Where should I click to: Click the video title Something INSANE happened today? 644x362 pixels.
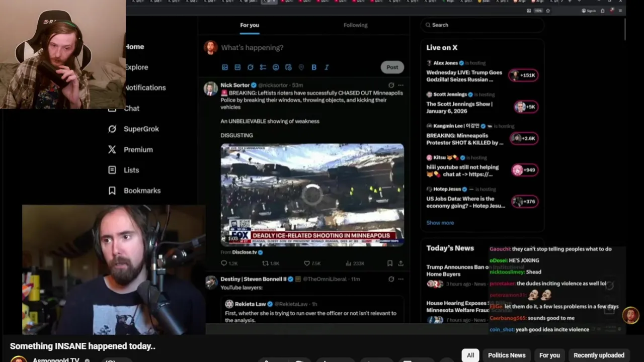(x=83, y=346)
